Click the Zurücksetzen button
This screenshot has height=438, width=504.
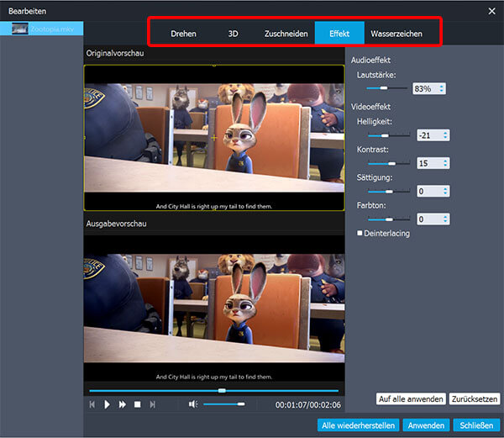[475, 398]
